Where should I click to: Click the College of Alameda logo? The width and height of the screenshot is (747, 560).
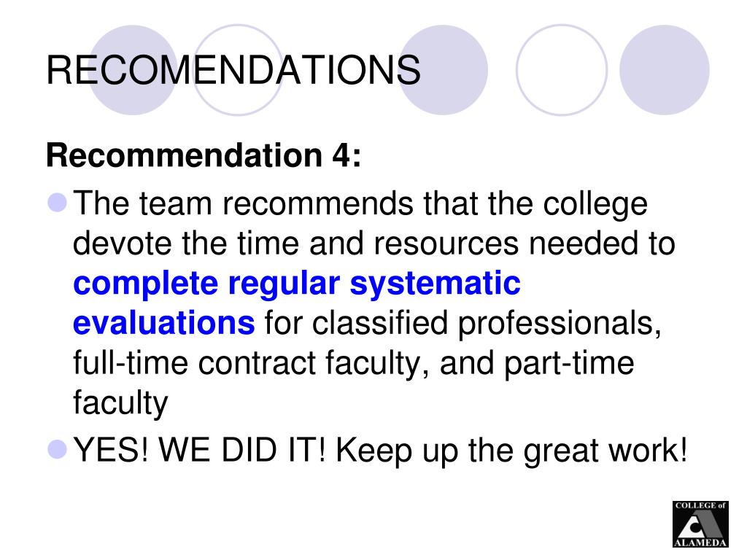700,524
